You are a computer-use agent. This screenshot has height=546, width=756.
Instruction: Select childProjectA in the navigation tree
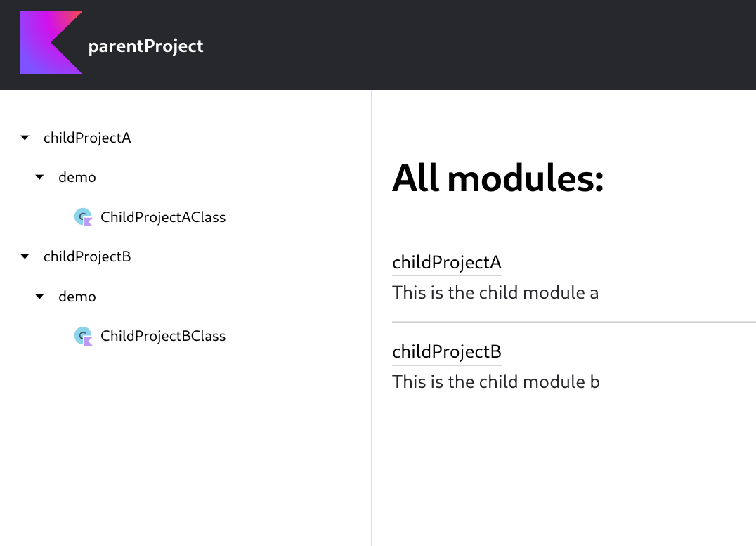[x=87, y=138]
